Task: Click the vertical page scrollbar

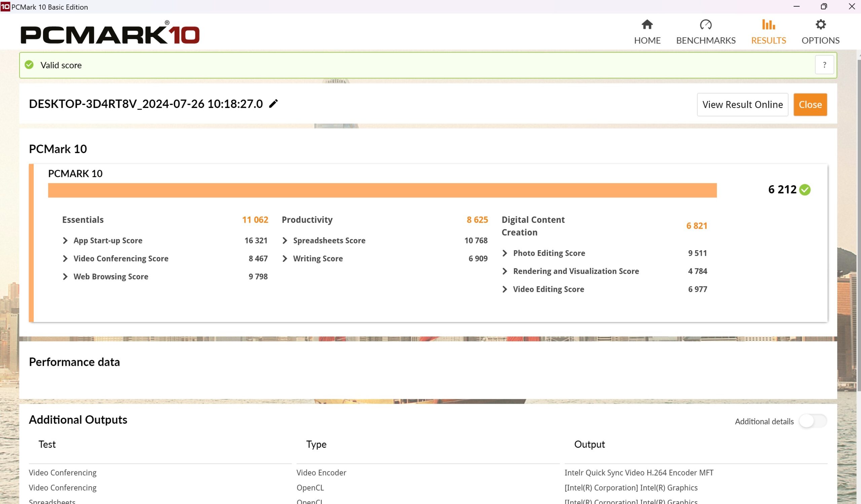Action: pos(859,225)
